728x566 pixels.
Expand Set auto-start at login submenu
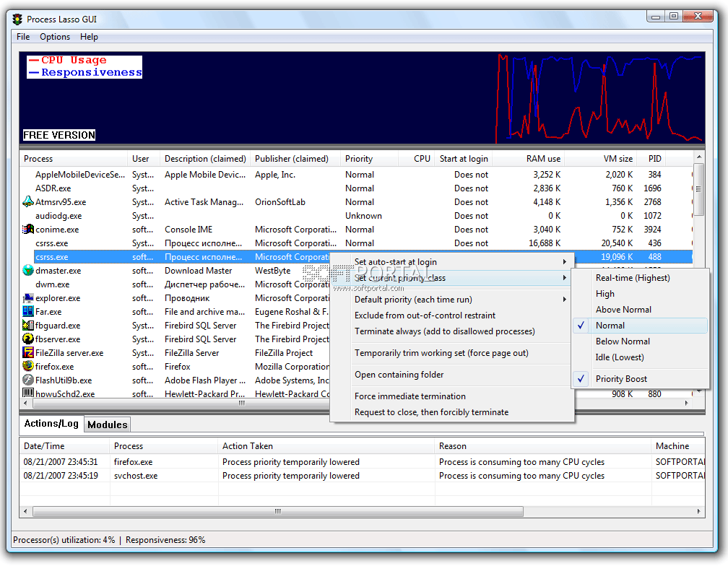click(x=452, y=261)
